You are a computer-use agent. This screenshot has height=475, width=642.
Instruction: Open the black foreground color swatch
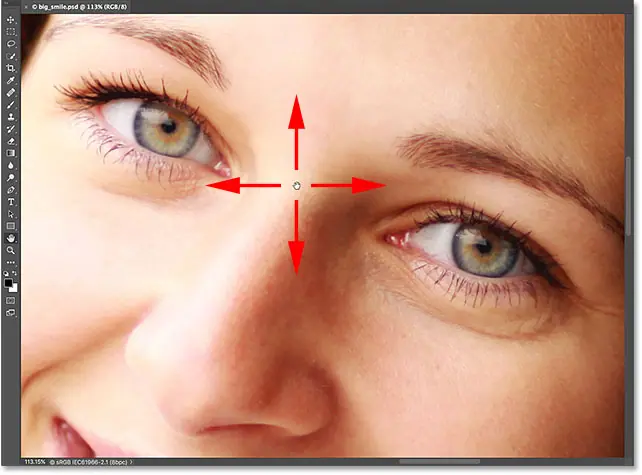pyautogui.click(x=8, y=283)
